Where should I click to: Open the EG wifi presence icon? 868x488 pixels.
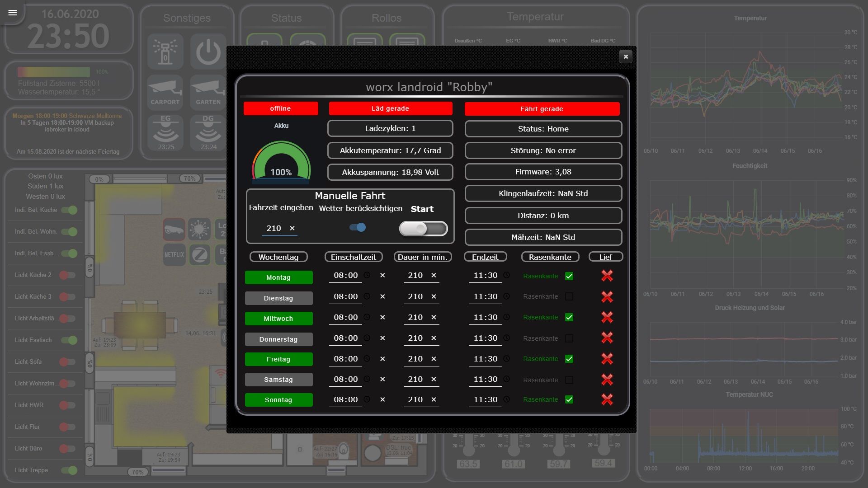pyautogui.click(x=165, y=133)
